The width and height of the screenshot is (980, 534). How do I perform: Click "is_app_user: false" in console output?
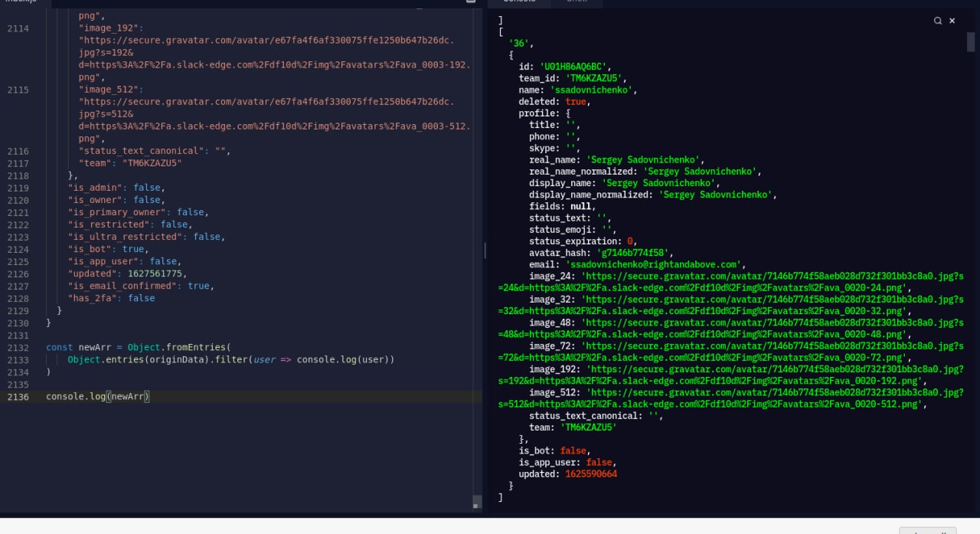pyautogui.click(x=567, y=462)
